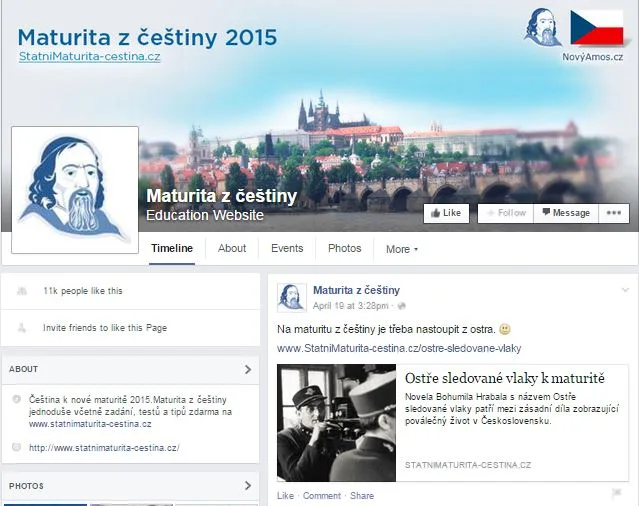Open the three-dots more actions button
Image resolution: width=639 pixels, height=506 pixels.
pyautogui.click(x=614, y=213)
